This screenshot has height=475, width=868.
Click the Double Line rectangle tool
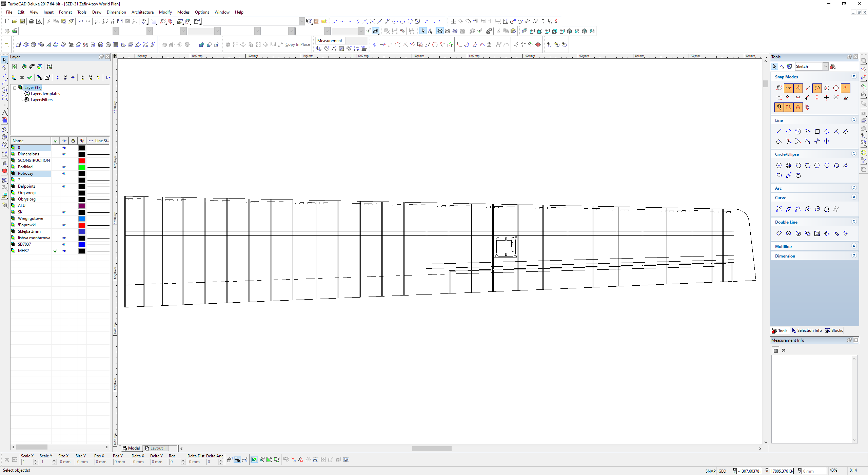coord(817,233)
